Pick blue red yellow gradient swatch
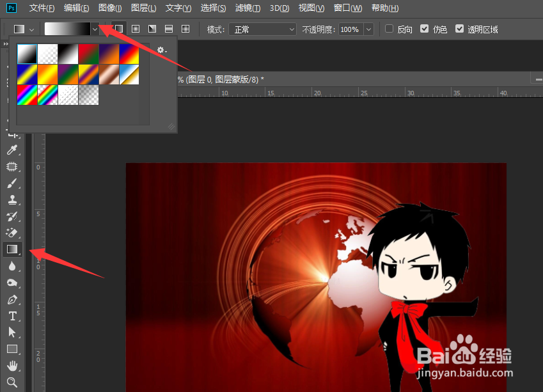Image resolution: width=543 pixels, height=392 pixels. (x=129, y=54)
